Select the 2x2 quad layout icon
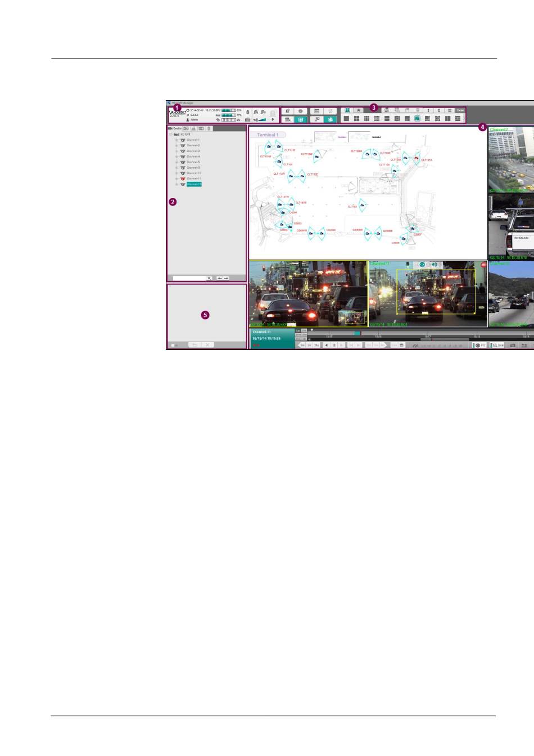 [356, 119]
